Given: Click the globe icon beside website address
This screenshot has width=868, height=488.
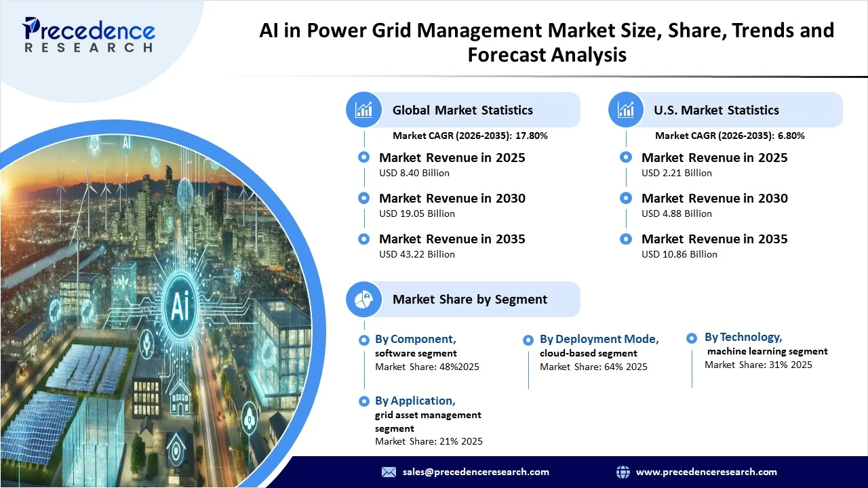Looking at the screenshot, I should coord(623,472).
